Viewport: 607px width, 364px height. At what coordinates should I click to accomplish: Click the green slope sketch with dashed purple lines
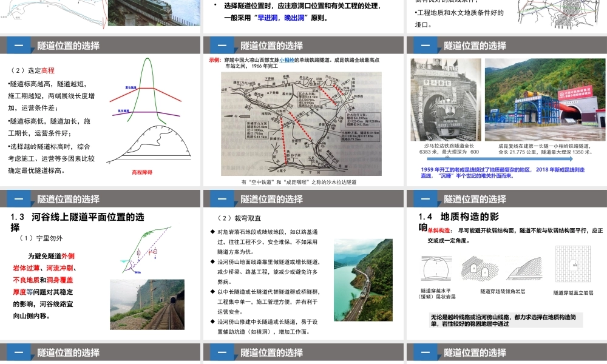pyautogui.click(x=146, y=250)
